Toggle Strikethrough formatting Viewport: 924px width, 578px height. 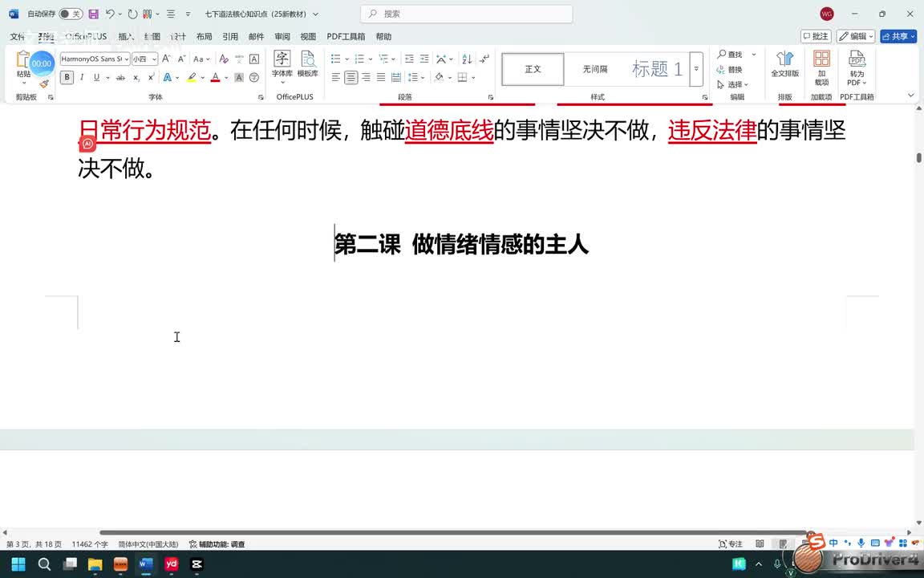point(120,77)
